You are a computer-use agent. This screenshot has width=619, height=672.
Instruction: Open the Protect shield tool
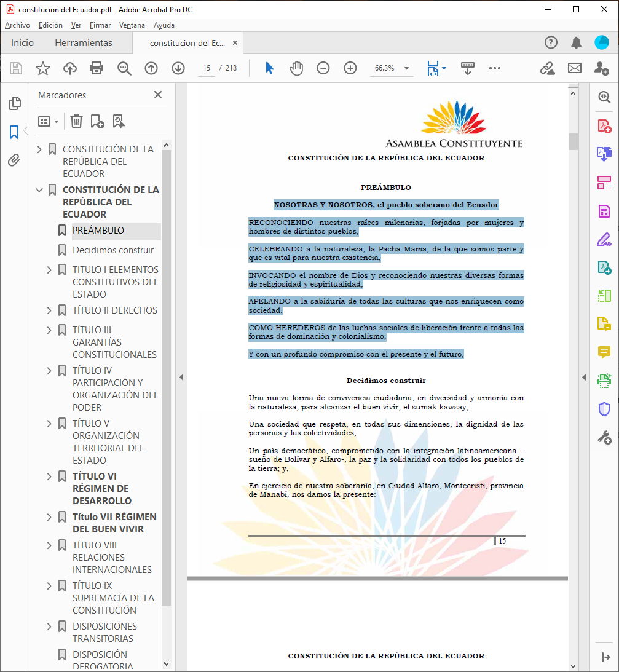(604, 409)
